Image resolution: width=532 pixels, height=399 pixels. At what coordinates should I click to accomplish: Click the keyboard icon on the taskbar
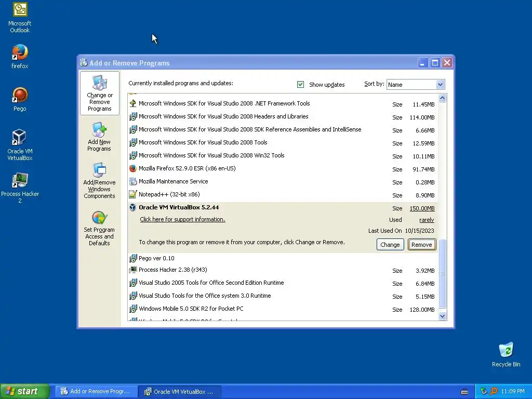[464, 392]
